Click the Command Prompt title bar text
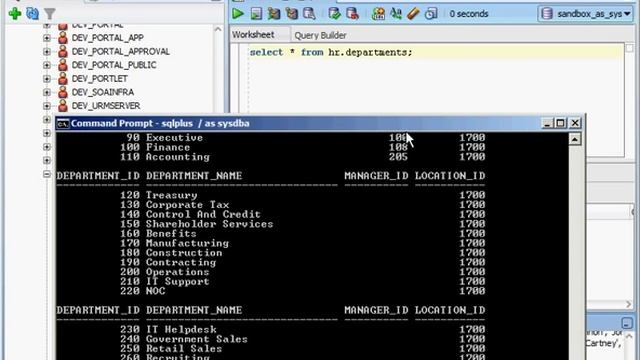Image resolution: width=640 pixels, height=360 pixels. coord(160,123)
